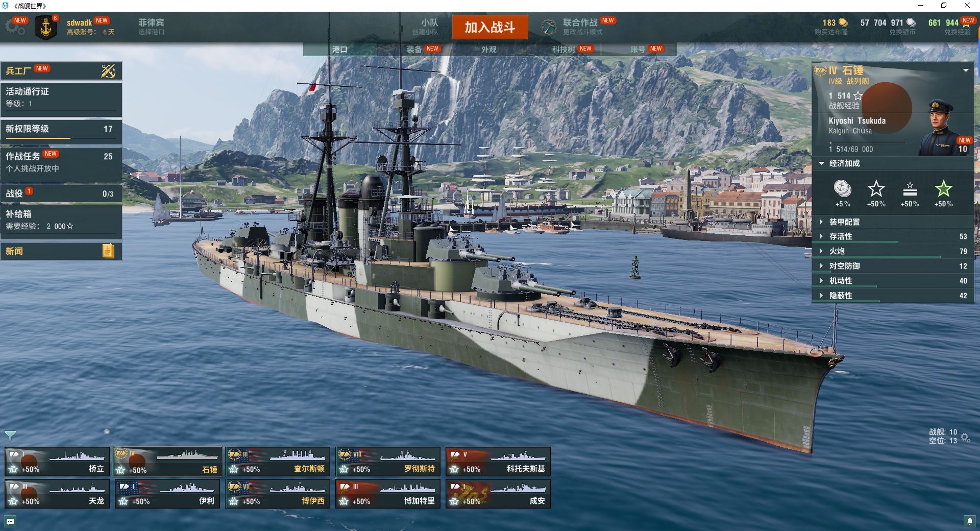
Task: Open the chat bubble icon
Action: click(x=10, y=521)
